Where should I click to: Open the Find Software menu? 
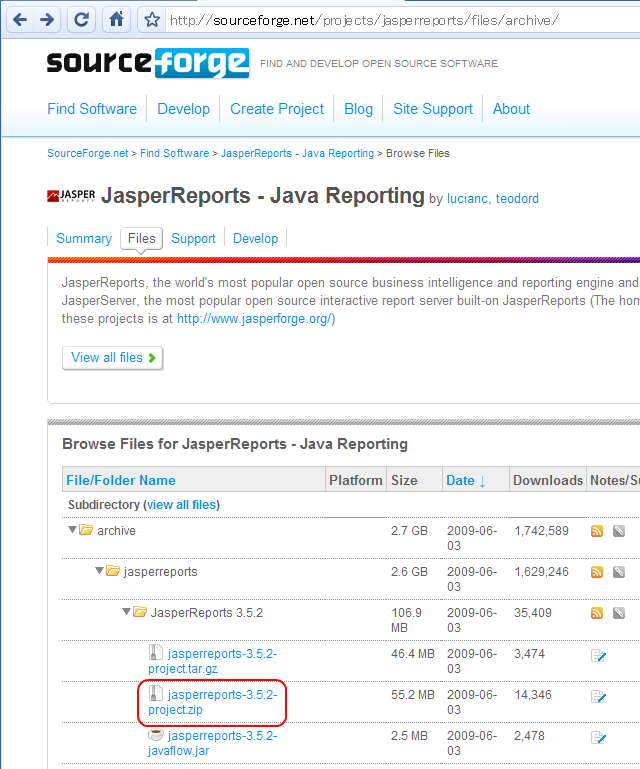92,109
